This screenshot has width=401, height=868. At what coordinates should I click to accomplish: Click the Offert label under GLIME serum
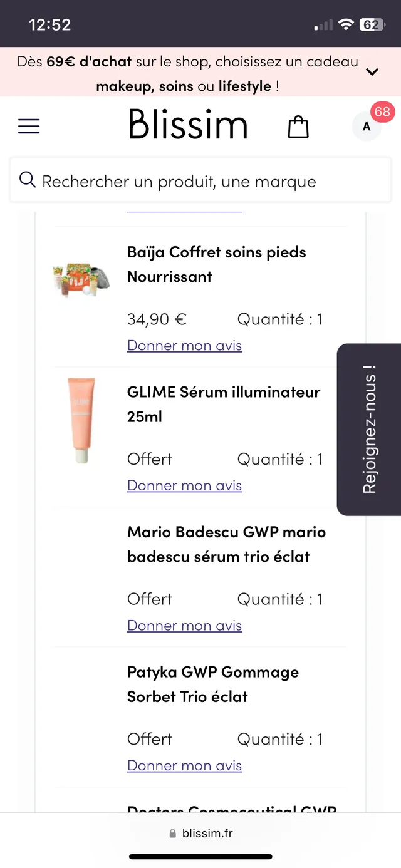pos(149,458)
